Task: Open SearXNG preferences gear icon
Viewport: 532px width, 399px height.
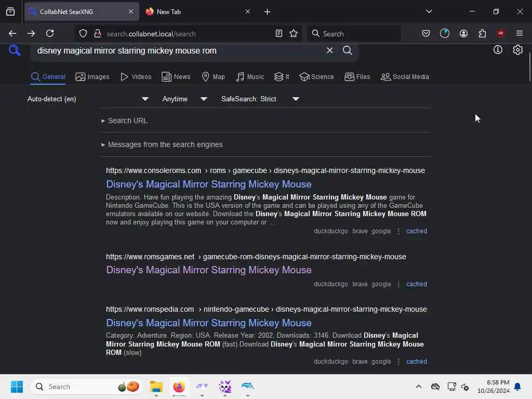Action: (x=517, y=50)
